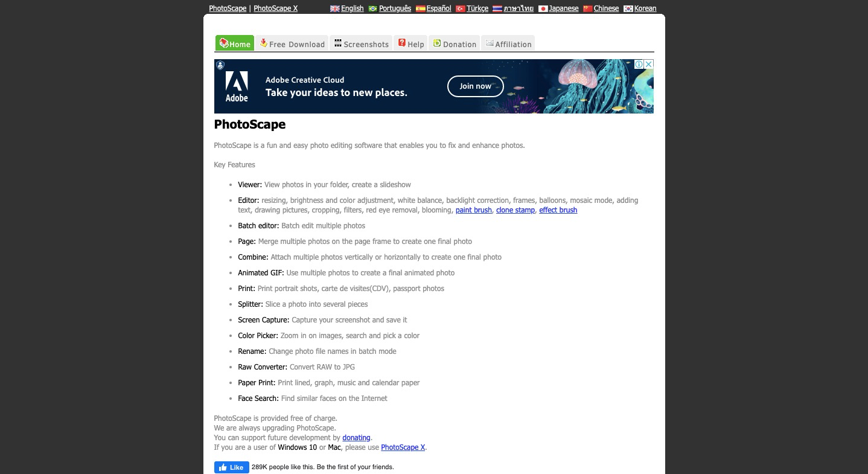Click the ad info icon
The height and width of the screenshot is (474, 868).
tap(639, 64)
